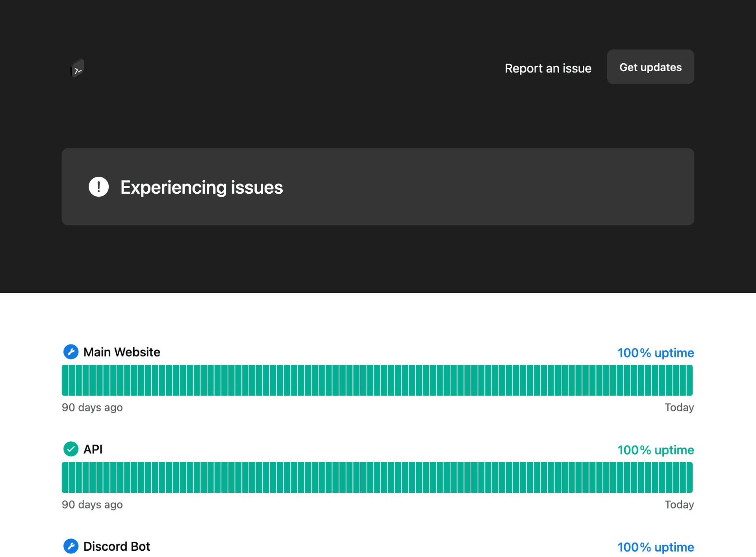Image resolution: width=756 pixels, height=557 pixels.
Task: Click Main Website 100% uptime text
Action: pos(656,353)
